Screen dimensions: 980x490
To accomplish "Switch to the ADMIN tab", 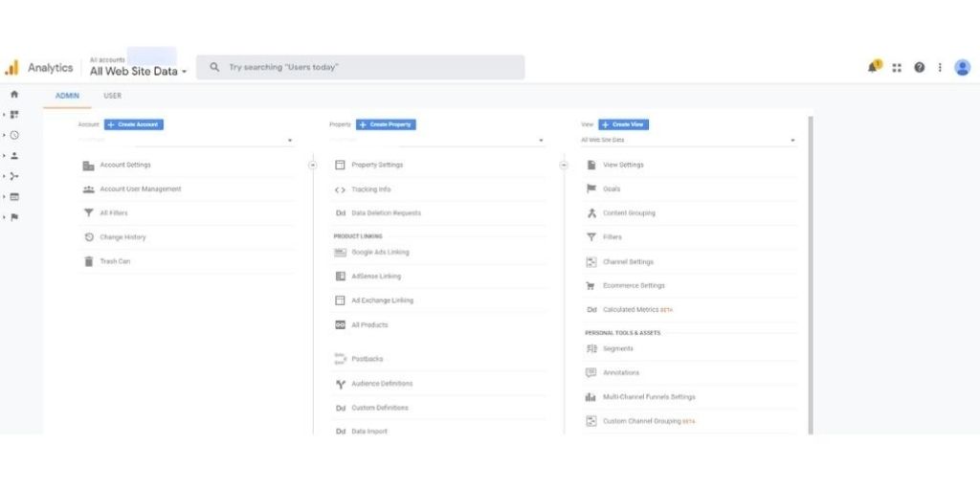I will coord(68,96).
